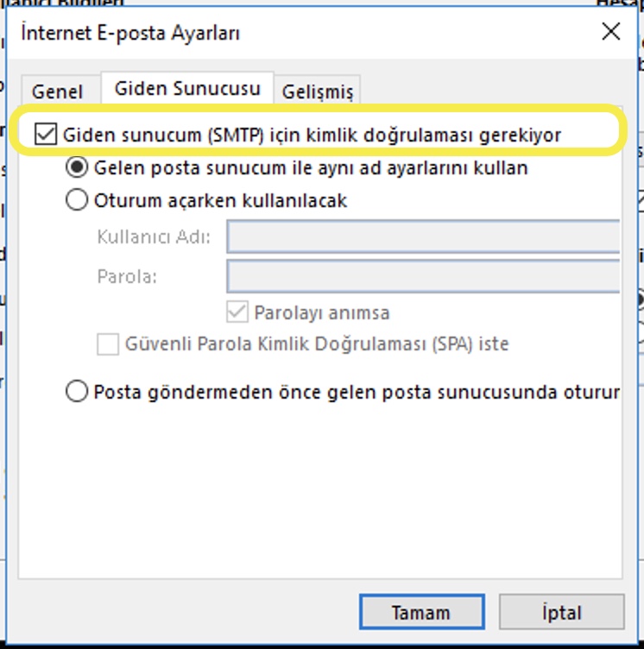Viewport: 644px width, 649px height.
Task: Switch to the Genel tab
Action: (57, 91)
